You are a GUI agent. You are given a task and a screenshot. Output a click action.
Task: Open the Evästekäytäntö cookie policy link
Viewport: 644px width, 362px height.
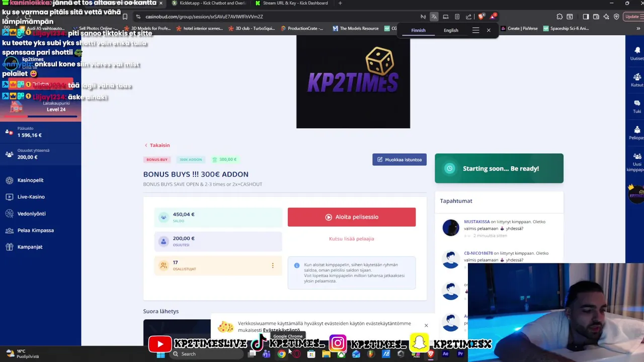pos(281,330)
